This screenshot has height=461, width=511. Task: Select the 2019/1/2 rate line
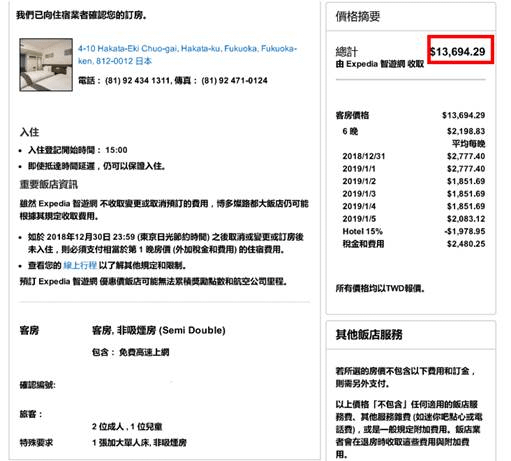click(x=413, y=181)
